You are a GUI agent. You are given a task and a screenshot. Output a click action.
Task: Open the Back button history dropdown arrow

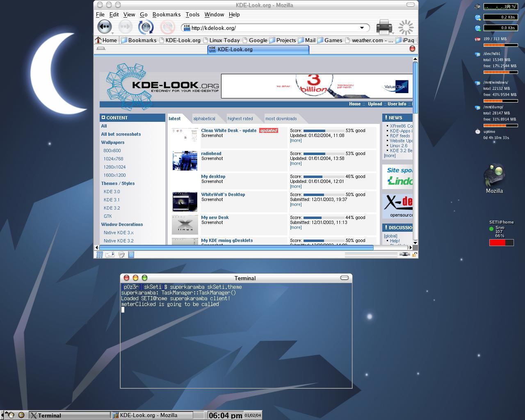coord(112,32)
